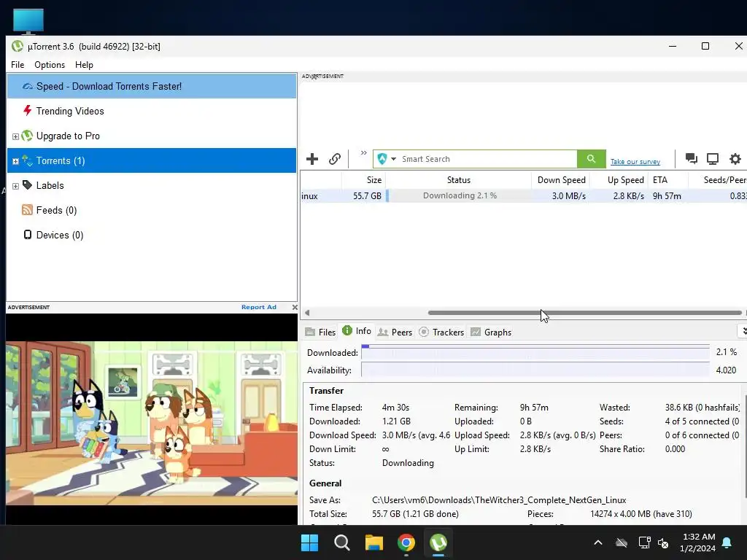Sort torrents by the Down Speed column

point(561,180)
